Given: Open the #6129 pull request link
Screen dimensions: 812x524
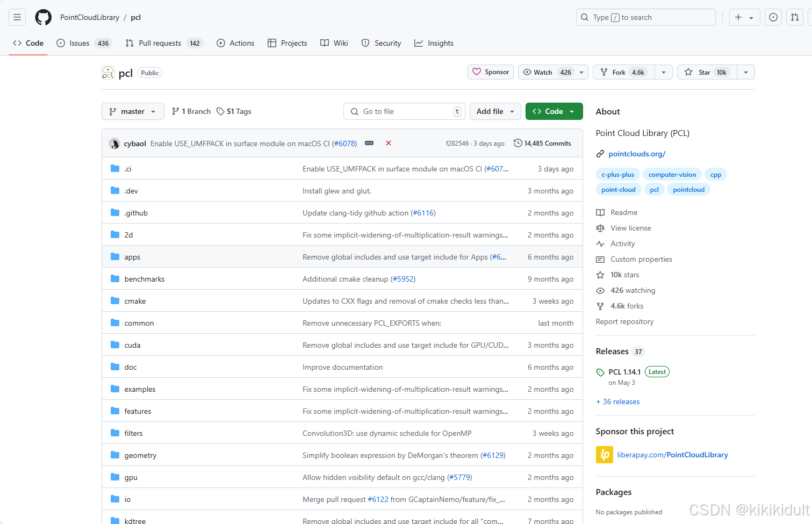Looking at the screenshot, I should click(x=493, y=456).
